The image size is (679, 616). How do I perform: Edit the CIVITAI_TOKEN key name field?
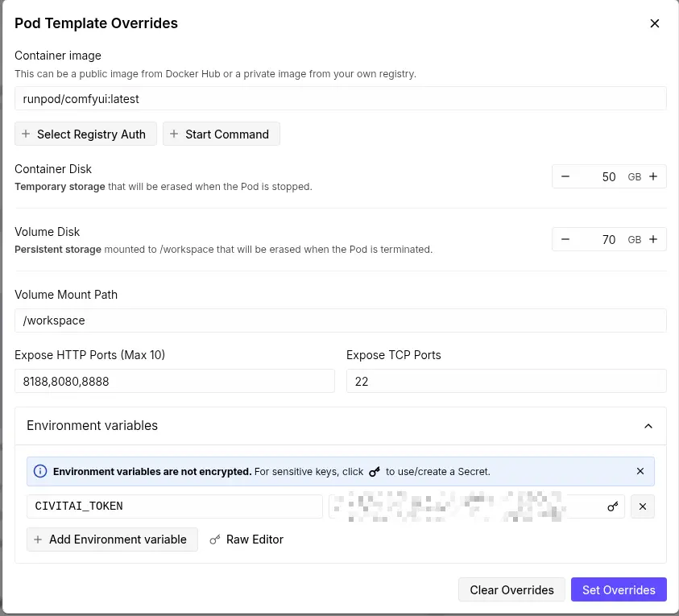click(x=174, y=506)
